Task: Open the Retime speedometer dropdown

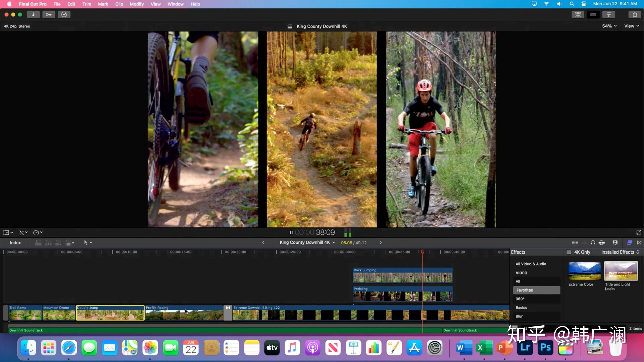Action: (38, 232)
